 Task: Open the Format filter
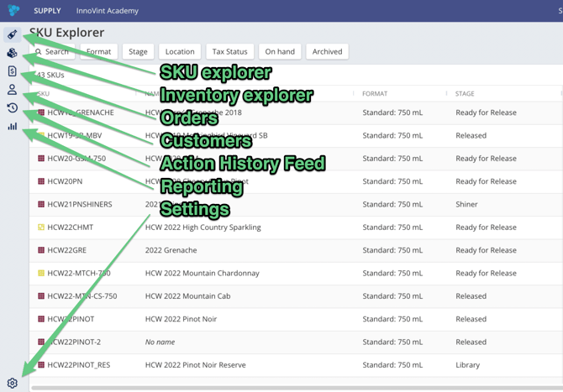pos(99,52)
